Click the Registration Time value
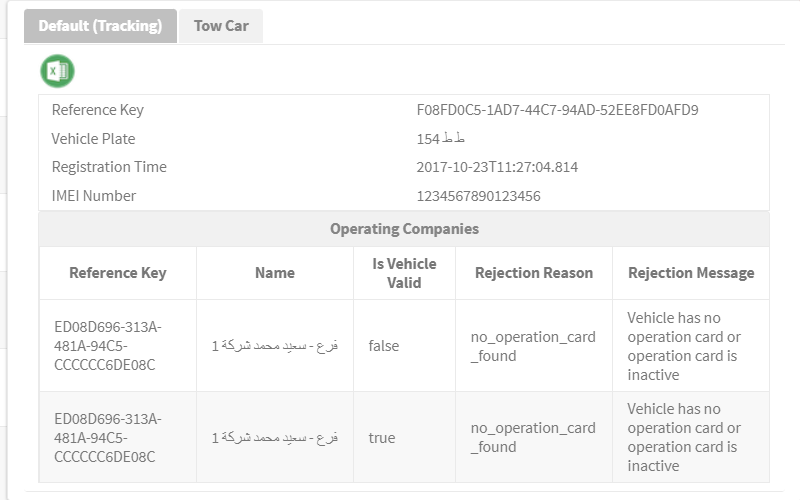 point(497,167)
